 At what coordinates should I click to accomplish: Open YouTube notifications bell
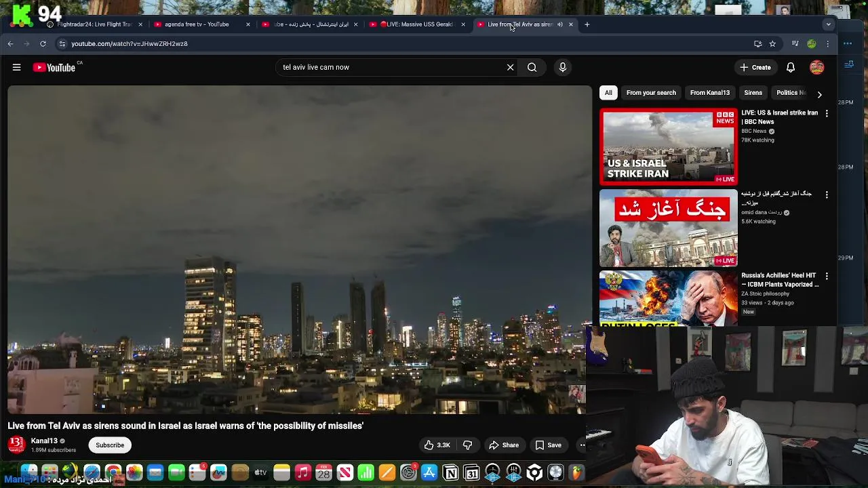790,67
